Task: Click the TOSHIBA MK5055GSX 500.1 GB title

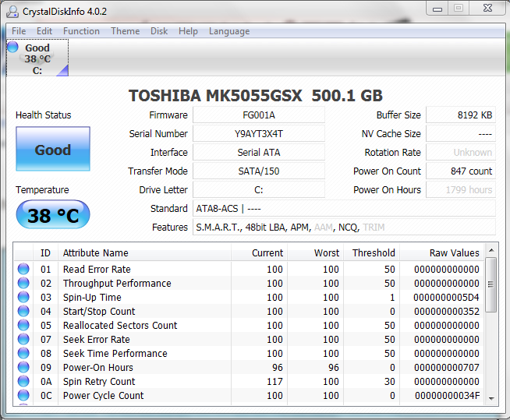Action: [x=256, y=96]
